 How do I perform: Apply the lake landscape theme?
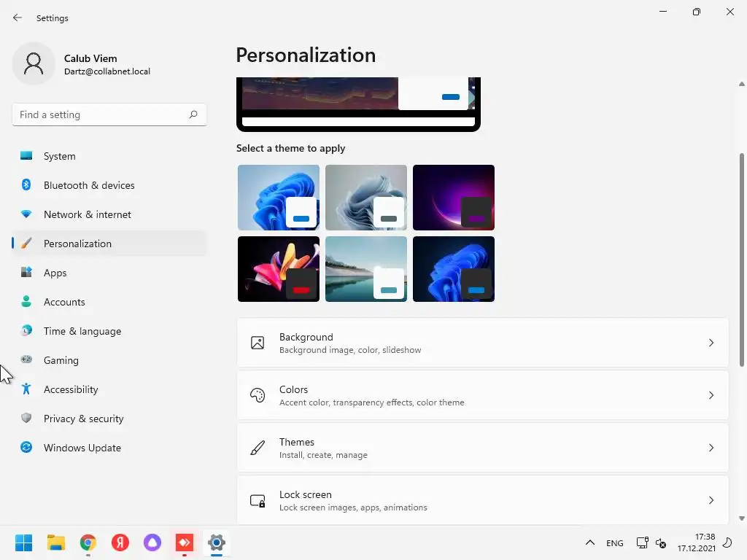click(x=366, y=269)
